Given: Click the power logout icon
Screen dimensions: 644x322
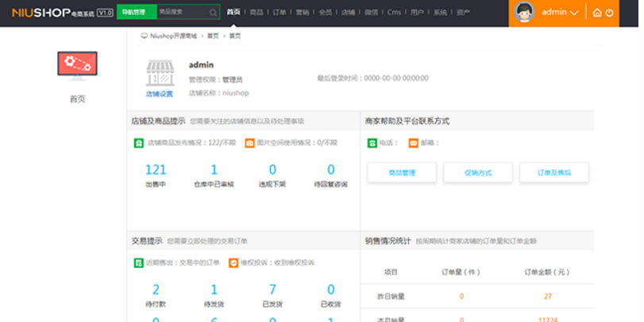Looking at the screenshot, I should (610, 13).
